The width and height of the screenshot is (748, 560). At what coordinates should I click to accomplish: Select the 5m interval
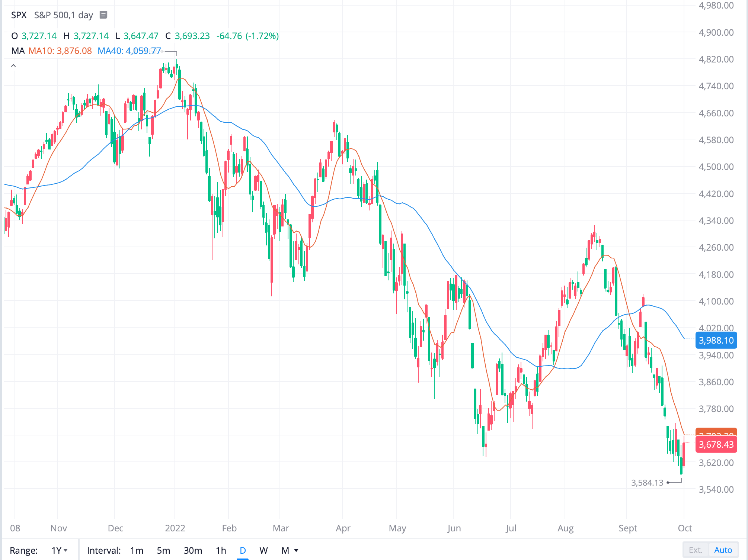(x=164, y=550)
